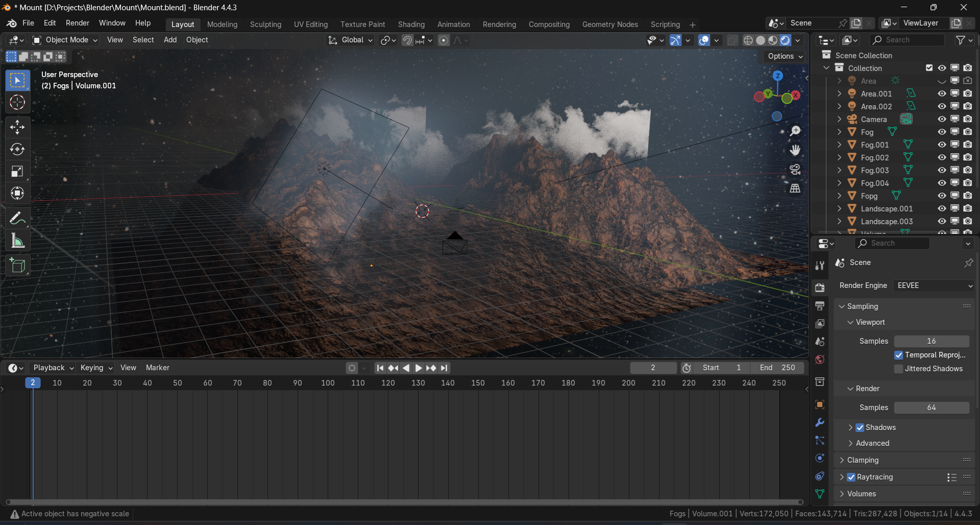Toggle camera view in the viewport gizmo
Image resolution: width=980 pixels, height=525 pixels.
pos(795,170)
